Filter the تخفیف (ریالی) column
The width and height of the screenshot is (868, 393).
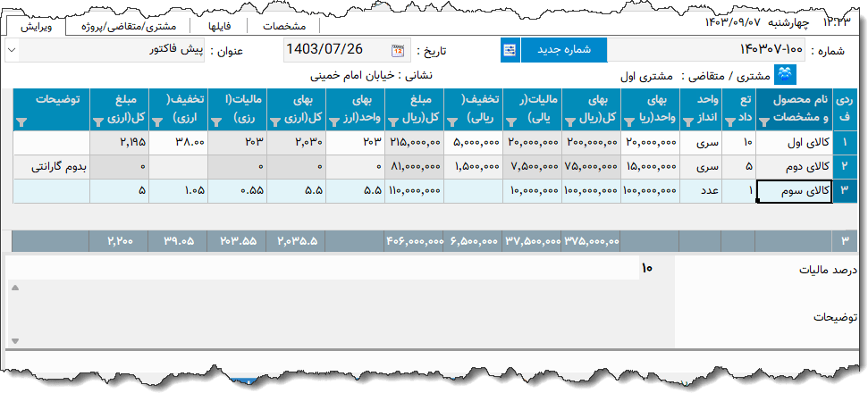[x=452, y=121]
